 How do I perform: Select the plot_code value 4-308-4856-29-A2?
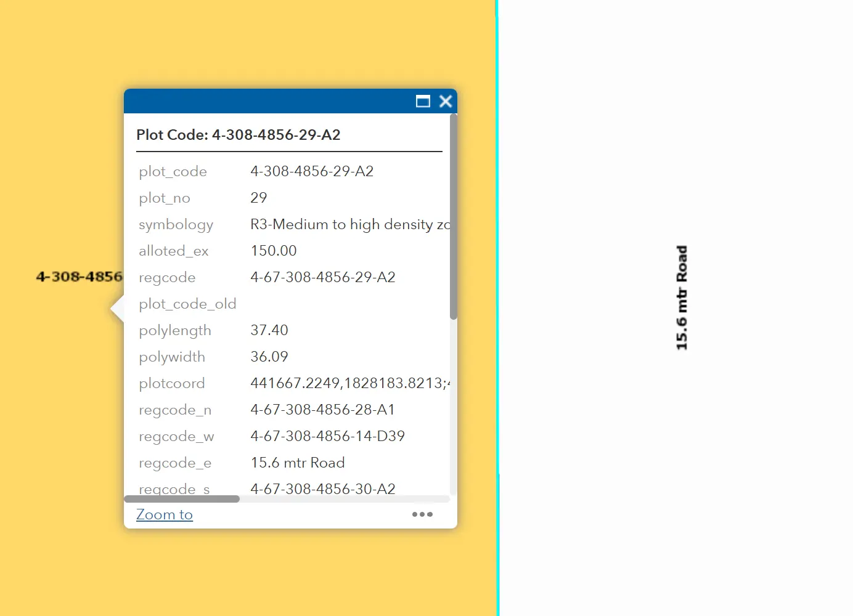[312, 171]
